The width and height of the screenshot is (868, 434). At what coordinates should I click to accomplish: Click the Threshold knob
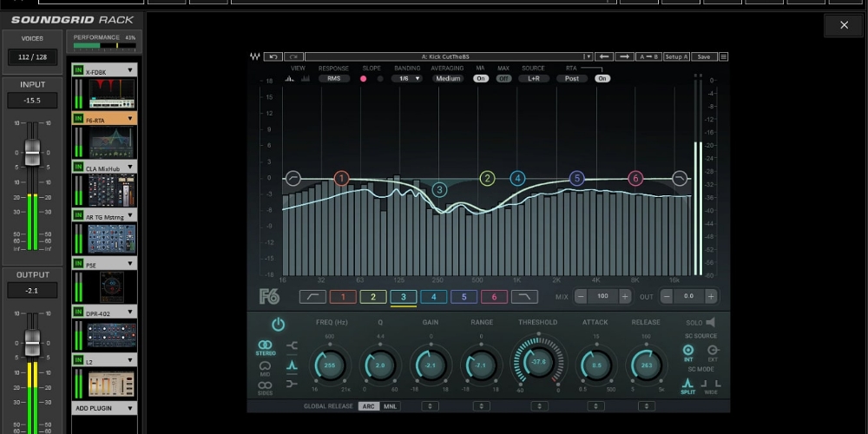(x=539, y=362)
